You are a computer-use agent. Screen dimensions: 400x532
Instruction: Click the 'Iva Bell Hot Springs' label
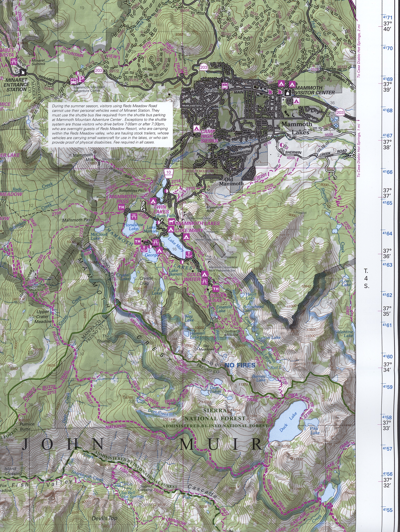coord(132,494)
